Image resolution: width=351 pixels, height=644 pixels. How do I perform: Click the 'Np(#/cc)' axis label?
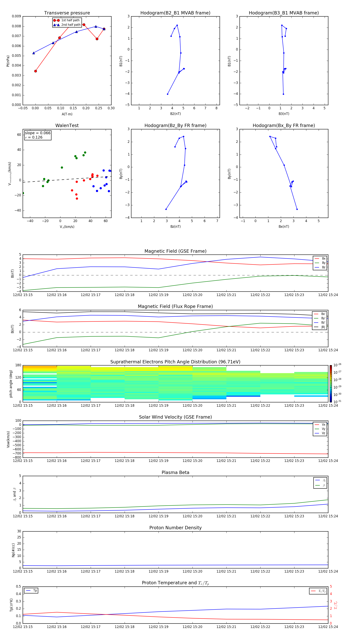click(x=13, y=550)
